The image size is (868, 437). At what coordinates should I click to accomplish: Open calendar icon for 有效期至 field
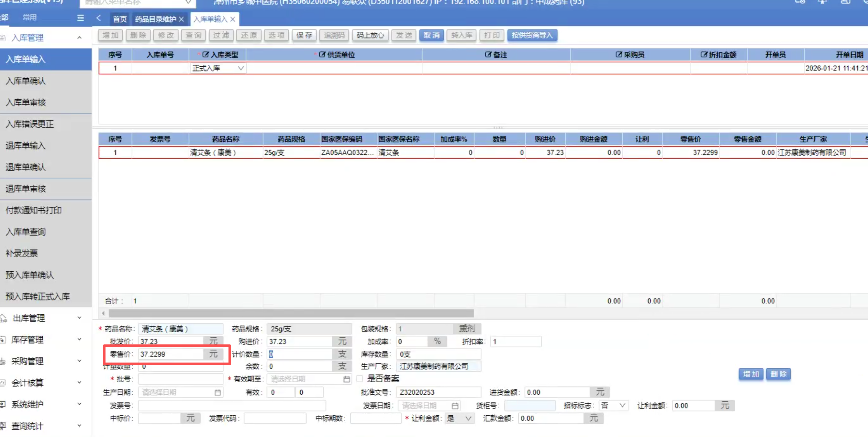tap(346, 379)
